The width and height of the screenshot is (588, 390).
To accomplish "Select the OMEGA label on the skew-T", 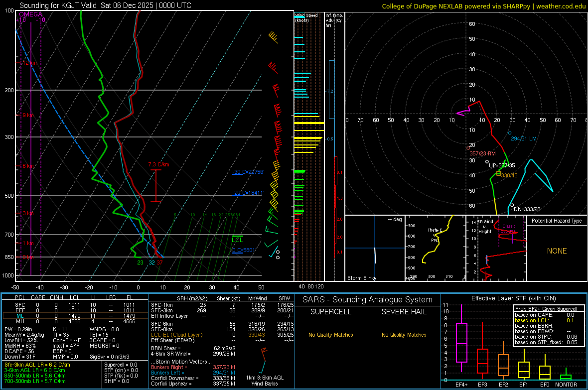I will (x=31, y=14).
